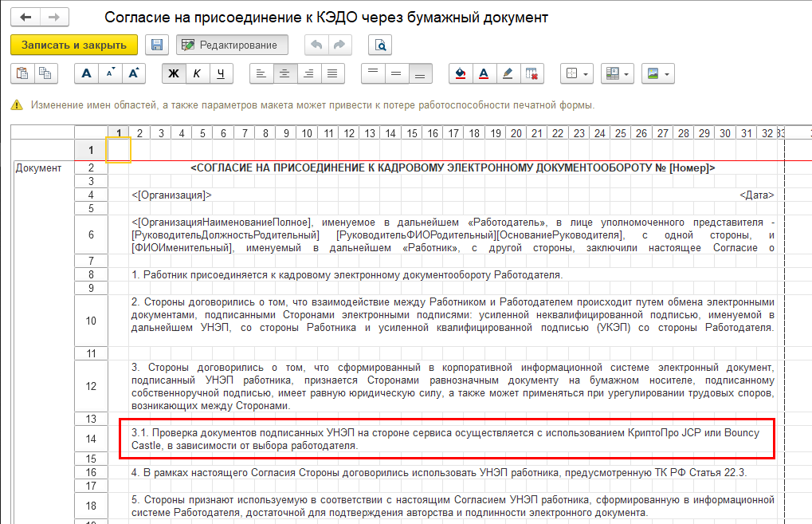Save using the floppy disk icon
The image size is (812, 524).
point(157,45)
